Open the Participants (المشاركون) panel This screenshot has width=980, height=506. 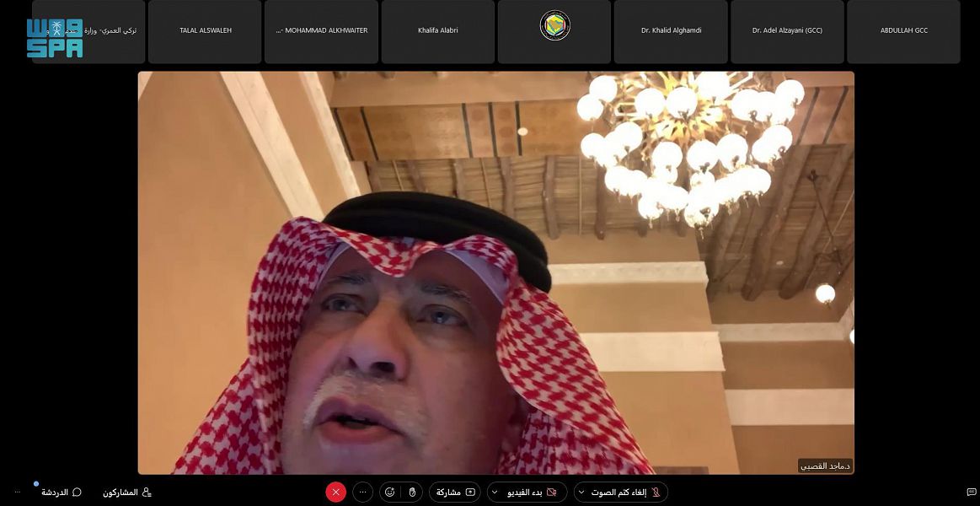point(126,492)
